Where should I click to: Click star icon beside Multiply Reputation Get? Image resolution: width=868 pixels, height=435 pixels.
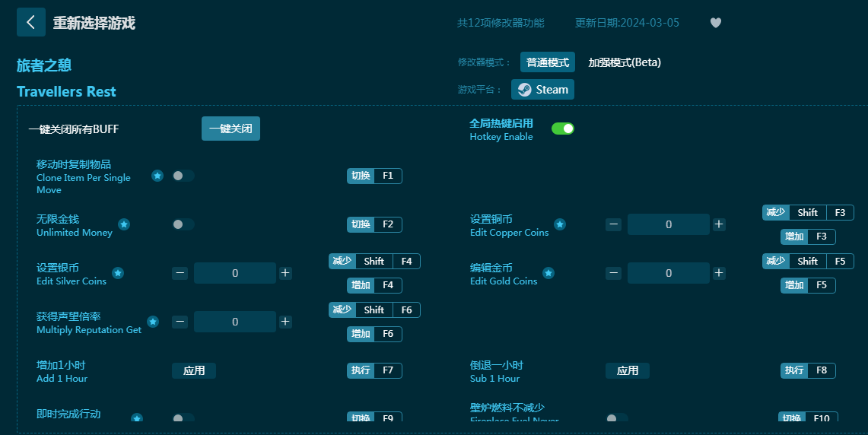point(153,322)
